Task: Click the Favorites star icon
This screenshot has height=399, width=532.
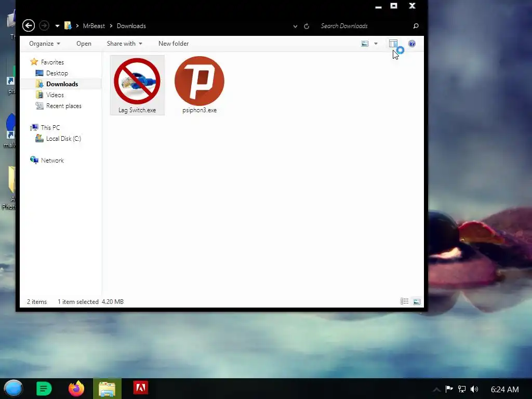Action: click(x=34, y=62)
